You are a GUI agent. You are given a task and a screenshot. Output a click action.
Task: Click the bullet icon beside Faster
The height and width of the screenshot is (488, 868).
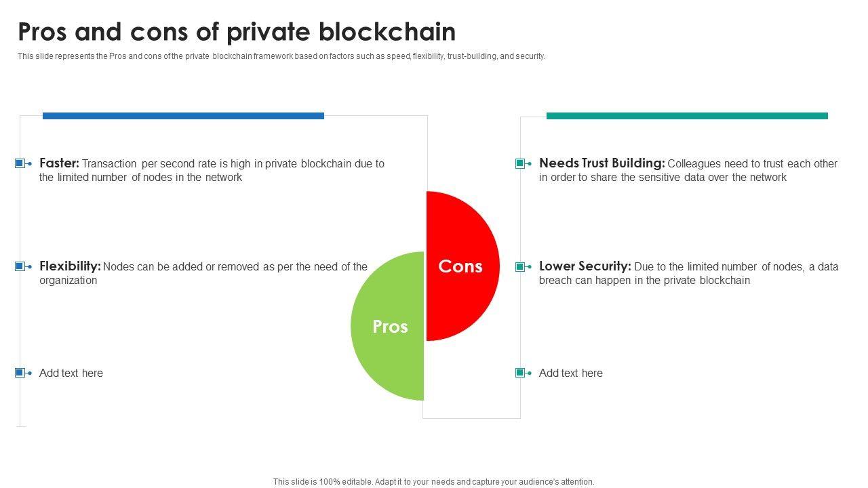tap(20, 163)
